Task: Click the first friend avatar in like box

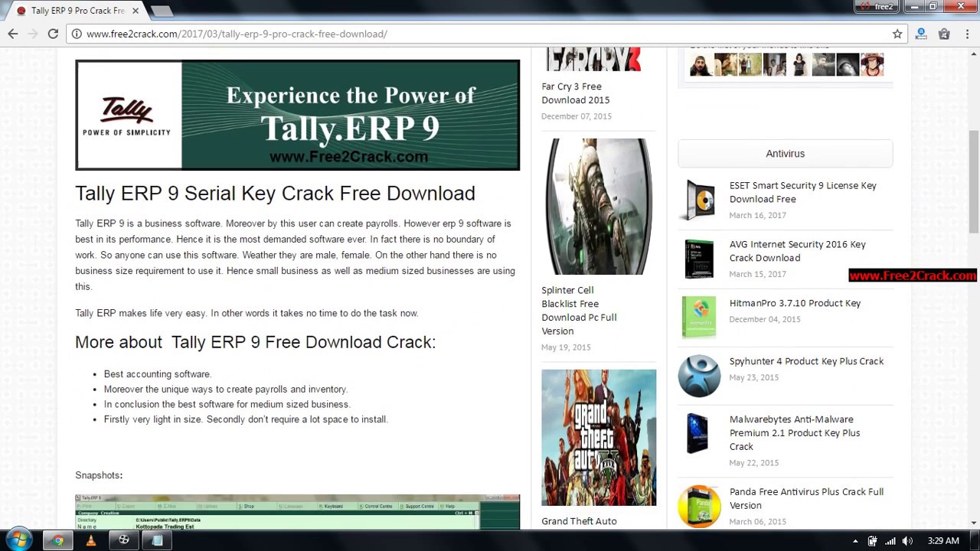Action: 701,64
